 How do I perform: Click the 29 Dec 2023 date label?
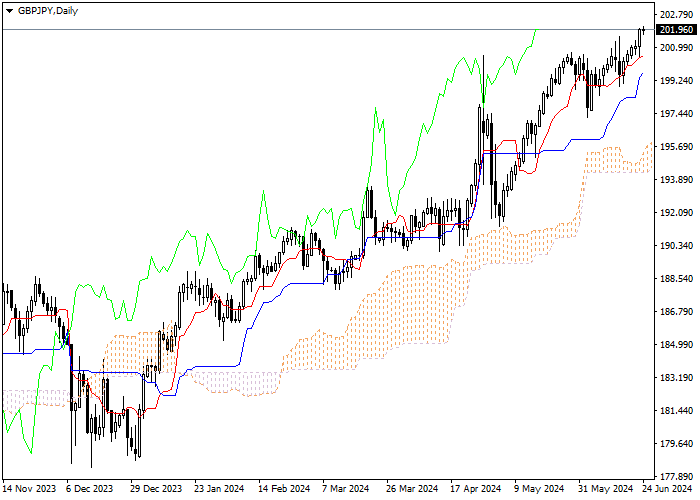(157, 489)
